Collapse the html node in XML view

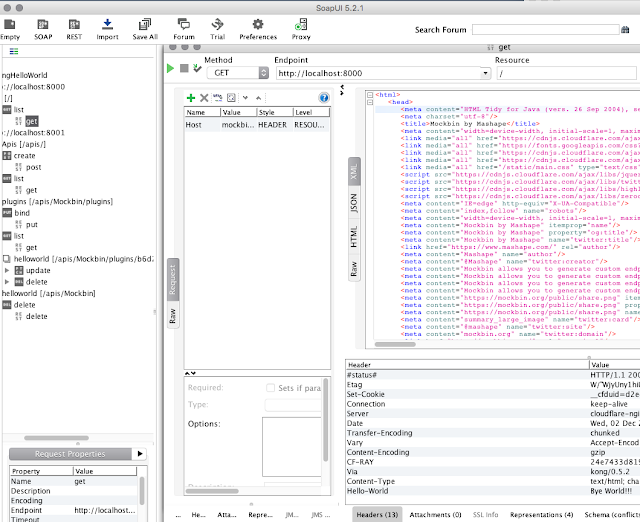tap(370, 95)
